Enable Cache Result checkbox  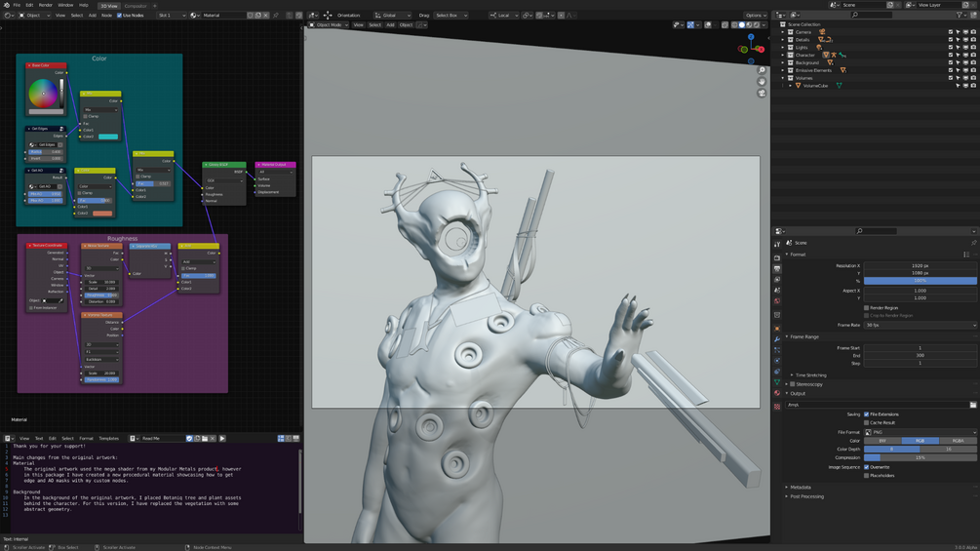click(866, 423)
